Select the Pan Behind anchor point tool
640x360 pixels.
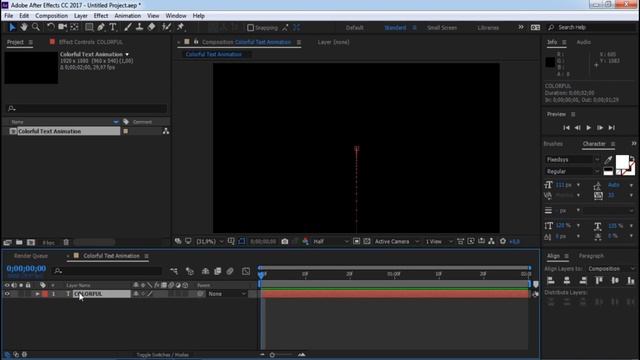74,27
